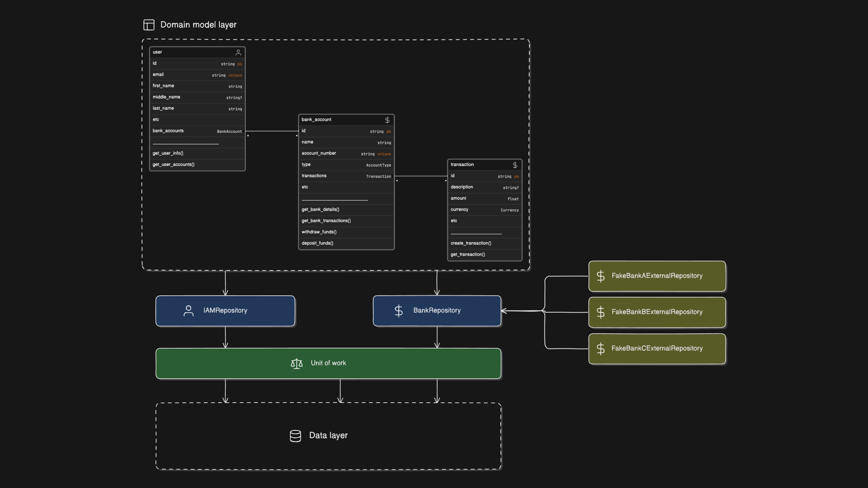
Task: Click the BankRepository node
Action: [437, 311]
